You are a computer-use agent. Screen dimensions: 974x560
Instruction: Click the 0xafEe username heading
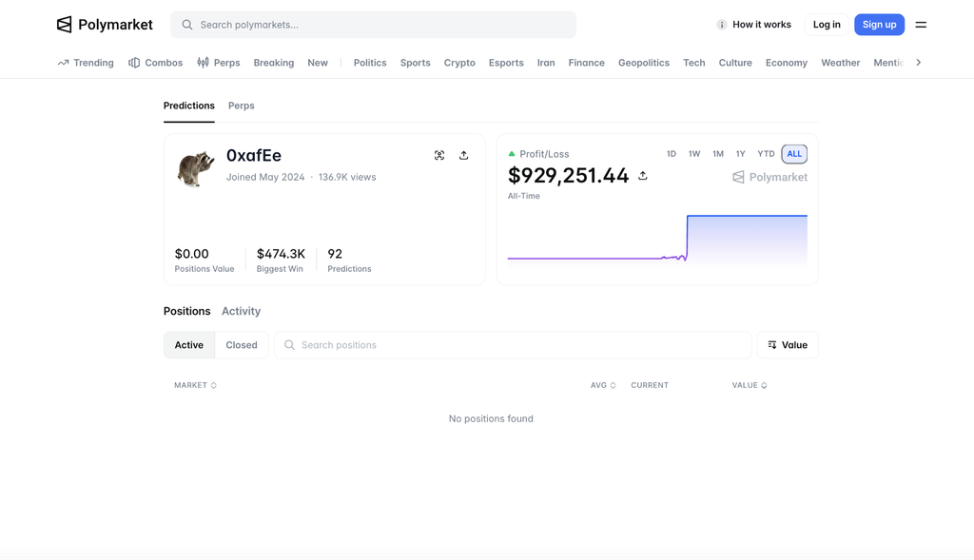[x=253, y=155]
